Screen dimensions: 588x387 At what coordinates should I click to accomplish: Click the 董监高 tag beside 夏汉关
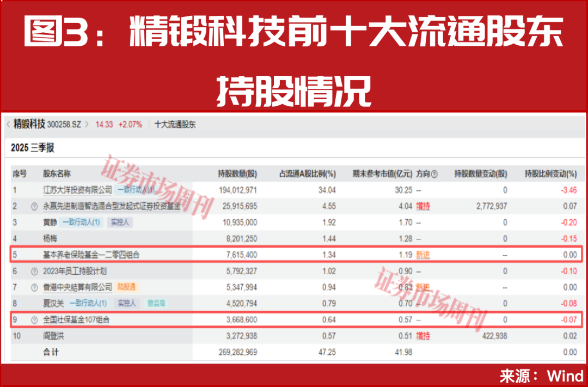[x=156, y=303]
